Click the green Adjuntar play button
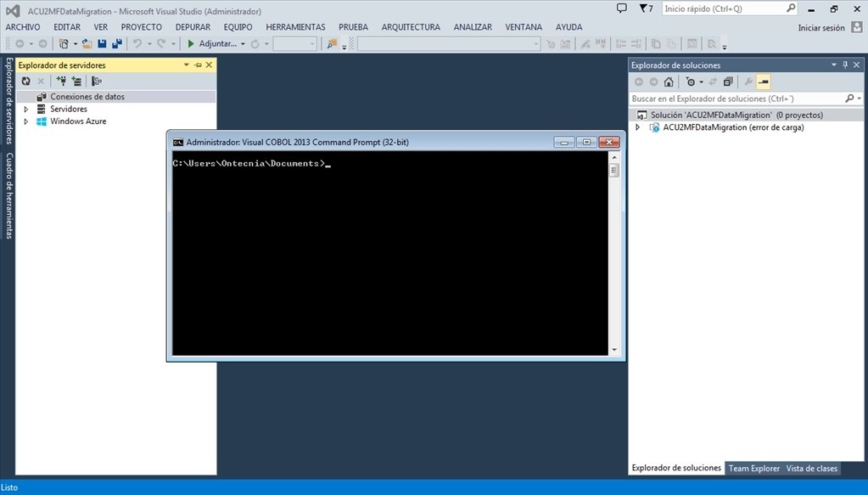 [x=190, y=44]
